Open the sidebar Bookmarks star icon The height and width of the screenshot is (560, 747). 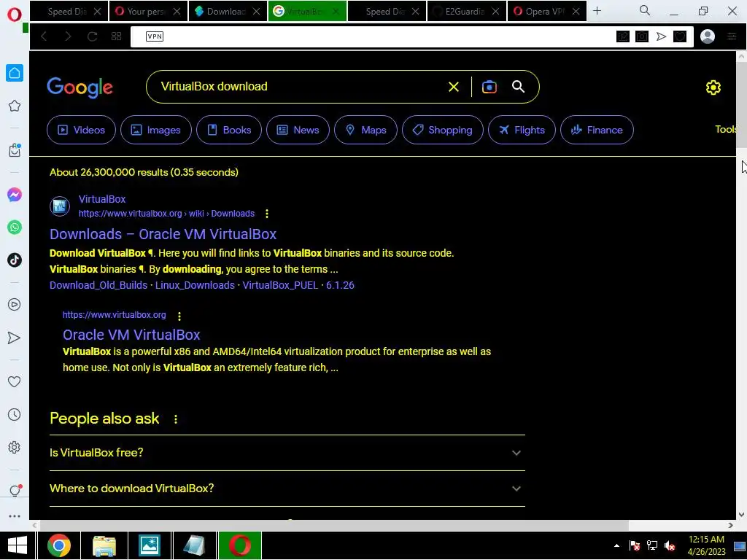[15, 106]
